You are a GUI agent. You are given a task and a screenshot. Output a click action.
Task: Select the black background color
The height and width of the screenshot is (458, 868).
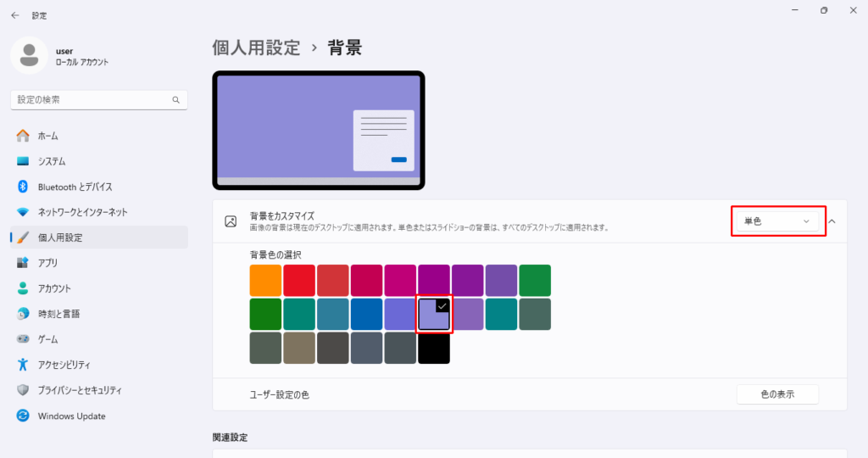pyautogui.click(x=434, y=348)
